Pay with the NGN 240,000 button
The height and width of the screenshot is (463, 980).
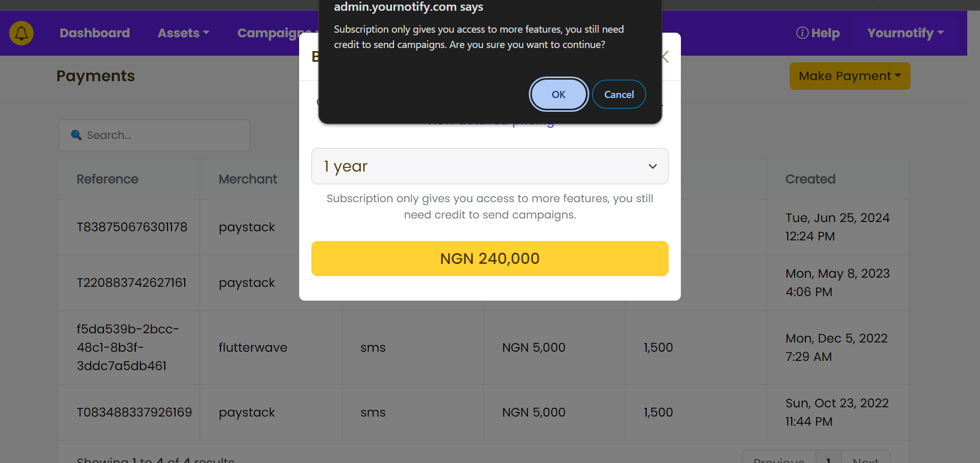pos(490,259)
